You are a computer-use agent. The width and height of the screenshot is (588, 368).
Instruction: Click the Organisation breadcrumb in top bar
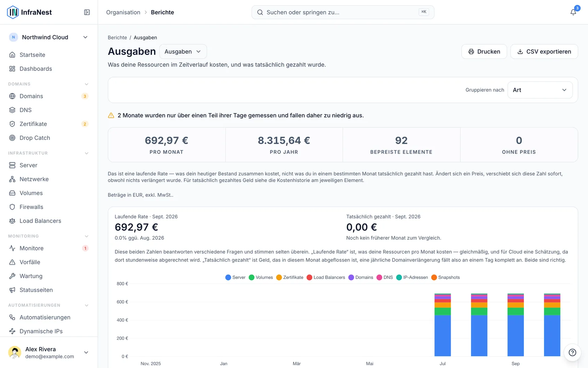[123, 12]
